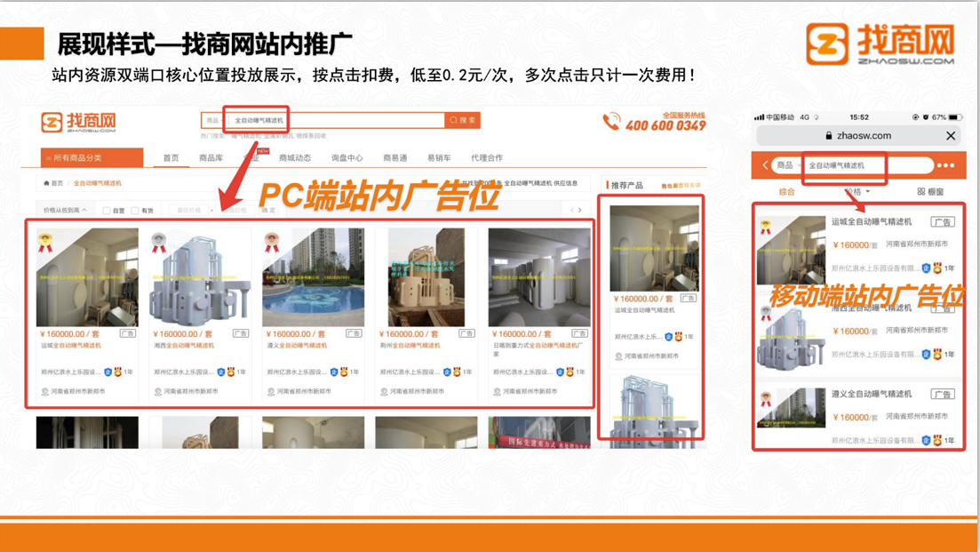980x552 pixels.
Task: Select the 首页 navigation tab
Action: [x=171, y=157]
